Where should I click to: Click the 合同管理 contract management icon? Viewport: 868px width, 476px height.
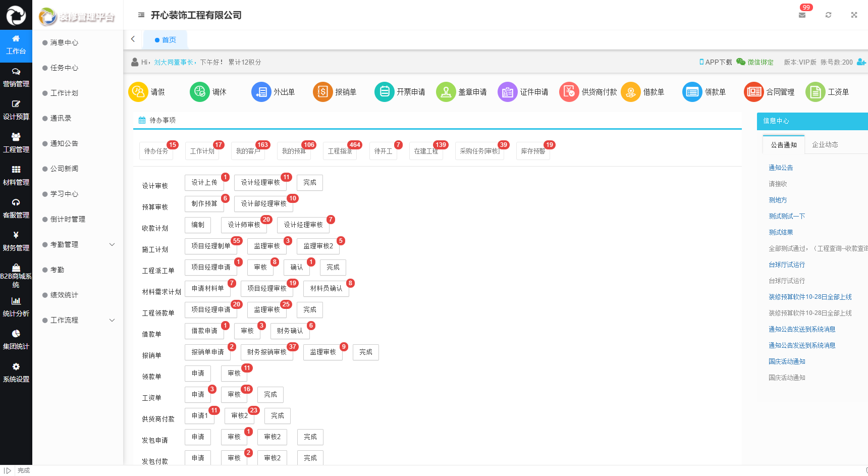pos(754,92)
